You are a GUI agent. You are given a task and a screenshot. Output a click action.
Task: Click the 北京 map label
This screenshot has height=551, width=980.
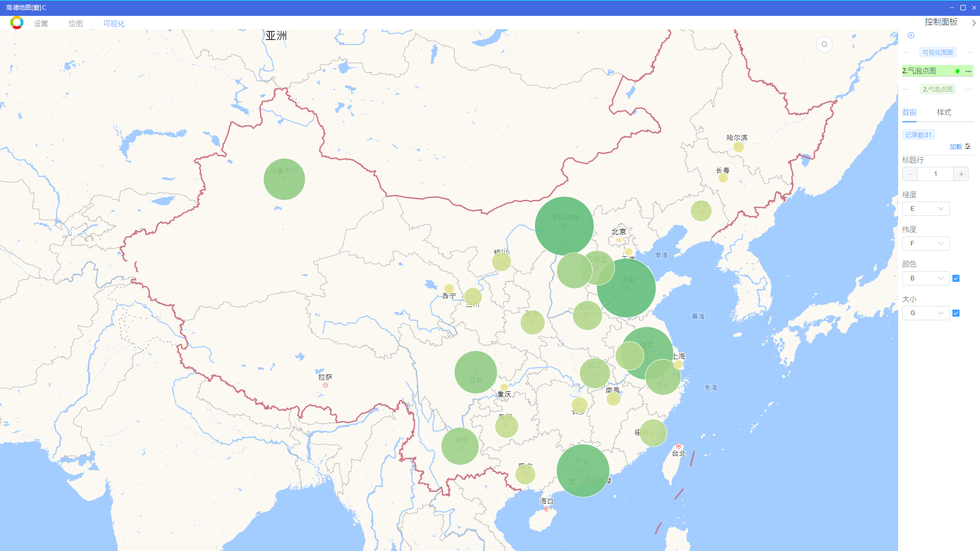[619, 232]
